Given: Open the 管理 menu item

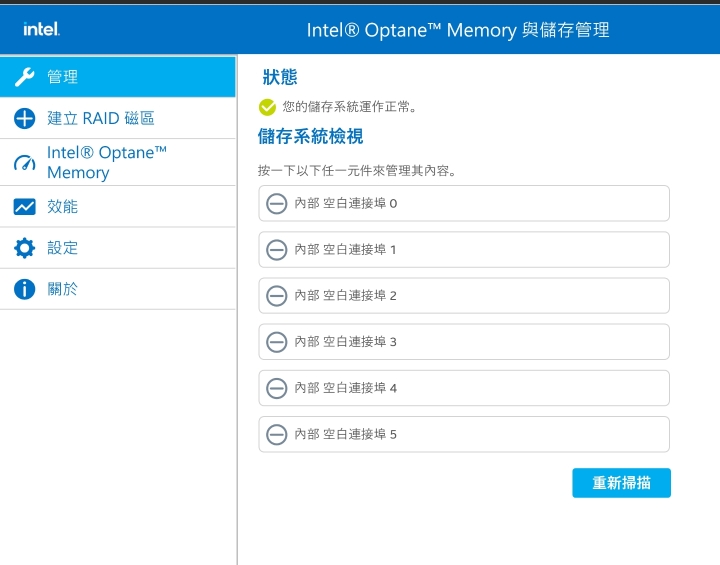Looking at the screenshot, I should click(x=118, y=77).
